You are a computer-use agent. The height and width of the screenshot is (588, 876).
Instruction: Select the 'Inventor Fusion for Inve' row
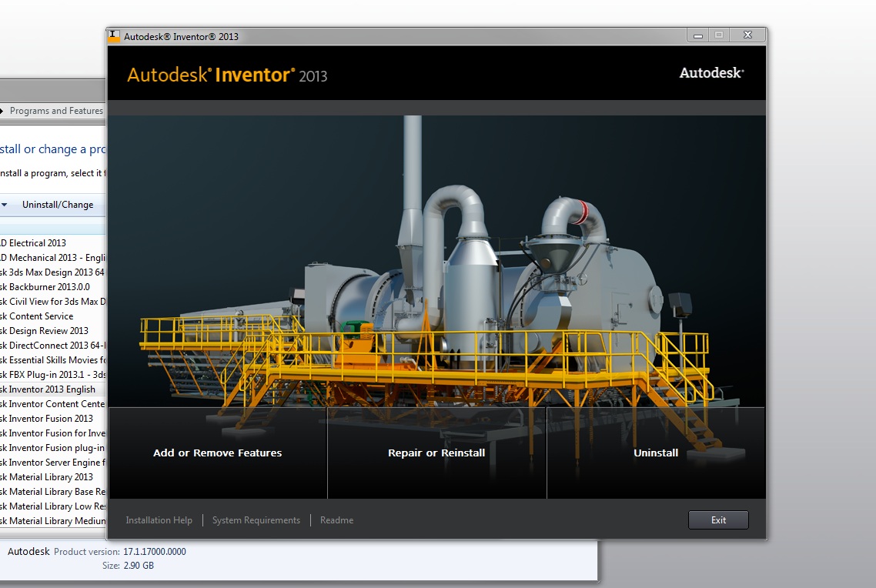coord(52,433)
